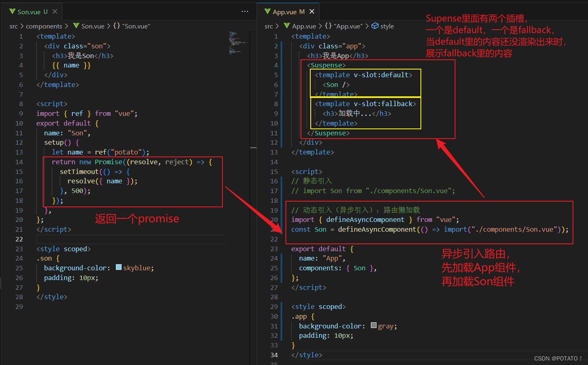Click the "resolve({ name })" line

tap(102, 181)
